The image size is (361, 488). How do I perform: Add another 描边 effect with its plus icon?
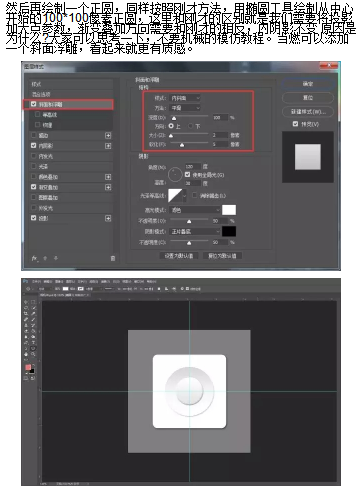108,135
